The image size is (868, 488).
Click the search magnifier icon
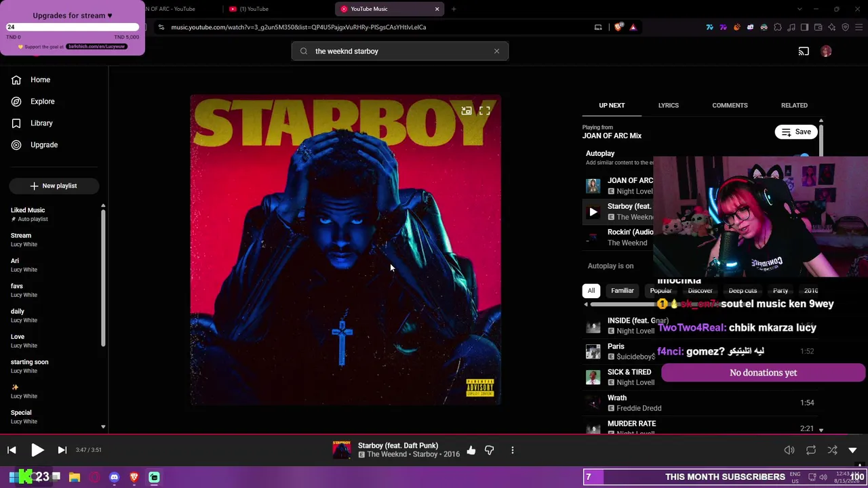coord(304,51)
